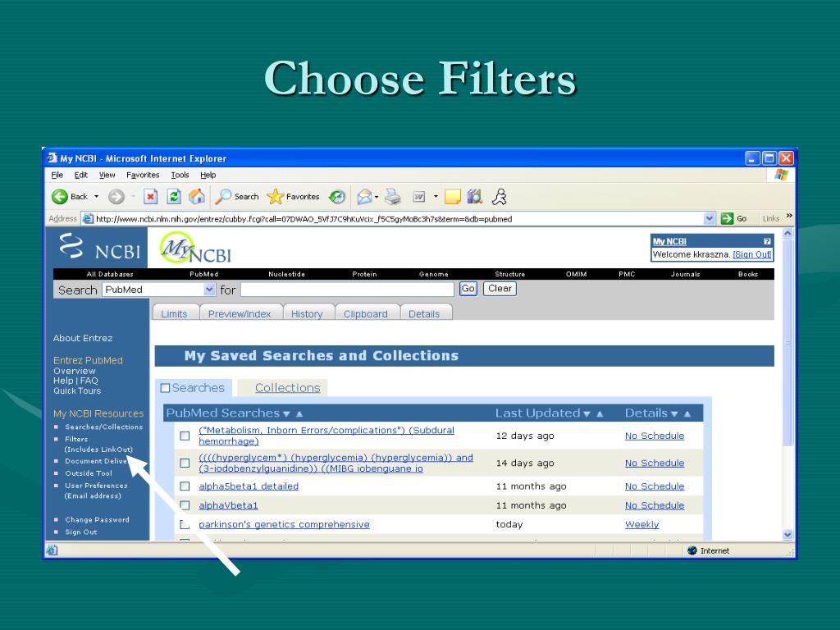Click the Internet zone globe icon
This screenshot has width=840, height=630.
coord(692,550)
